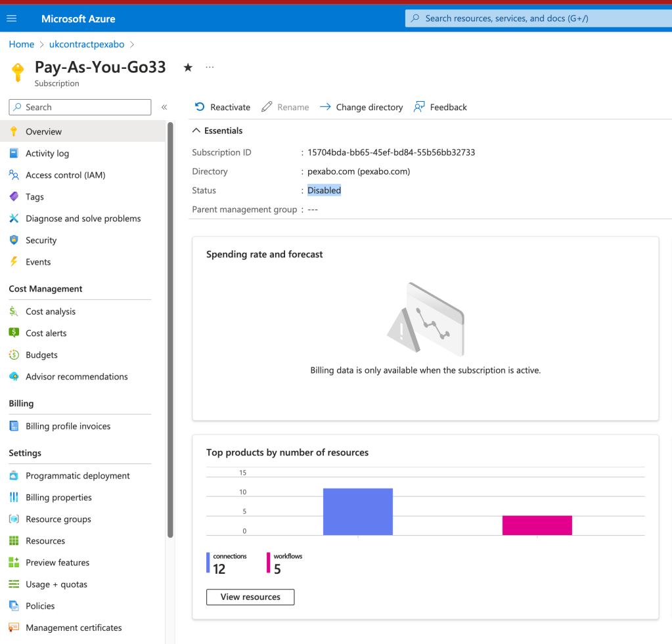The image size is (672, 644).
Task: Click the Programmatic deployment icon
Action: click(x=14, y=475)
